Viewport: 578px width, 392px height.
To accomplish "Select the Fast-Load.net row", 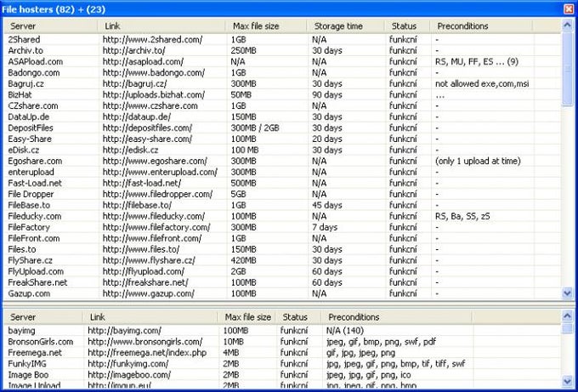I will click(282, 184).
